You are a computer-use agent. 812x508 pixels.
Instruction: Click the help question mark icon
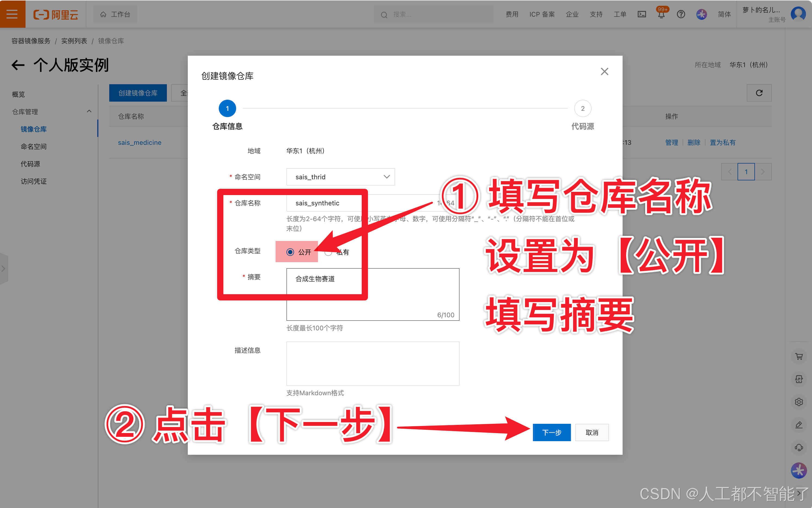pos(681,14)
